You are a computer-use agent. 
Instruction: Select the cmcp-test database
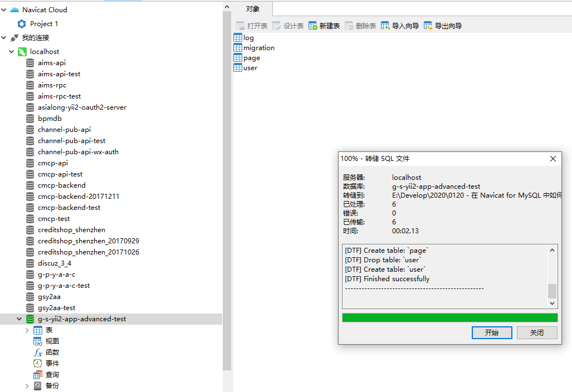[53, 219]
